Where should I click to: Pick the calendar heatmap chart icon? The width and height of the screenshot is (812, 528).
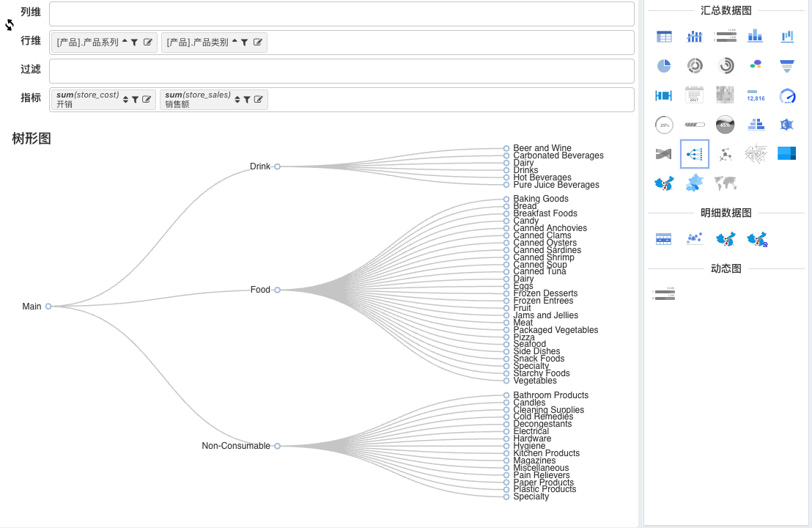695,95
